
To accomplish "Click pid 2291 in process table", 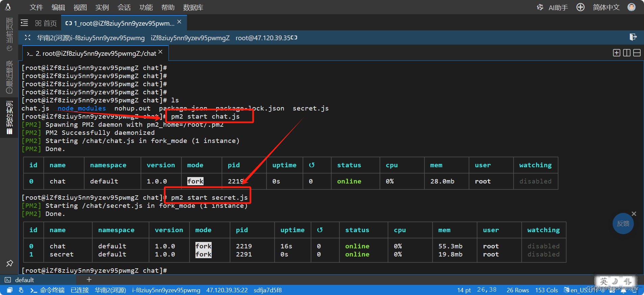I will (x=244, y=254).
